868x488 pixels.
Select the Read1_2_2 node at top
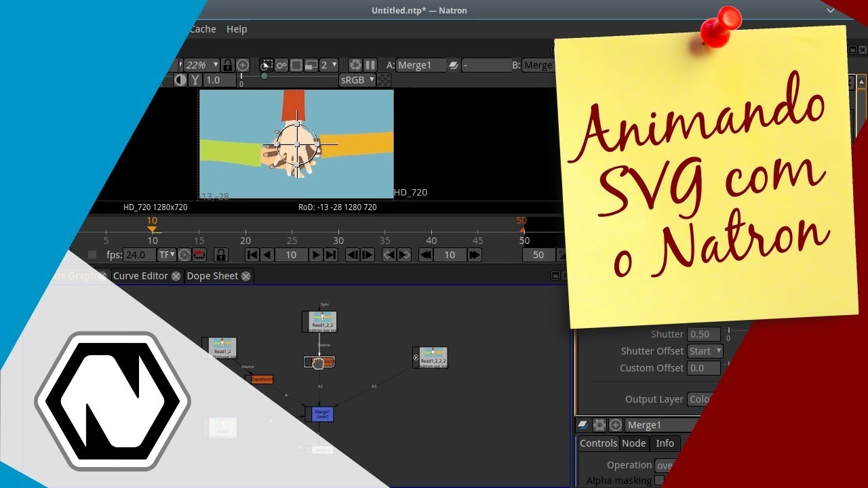point(319,321)
